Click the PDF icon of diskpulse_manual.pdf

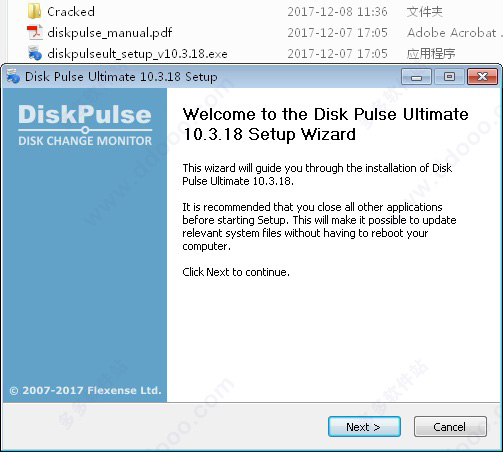(35, 32)
